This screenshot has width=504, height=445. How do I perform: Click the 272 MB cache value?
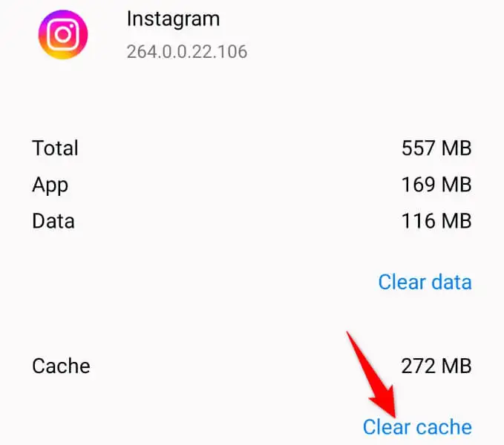pos(436,366)
